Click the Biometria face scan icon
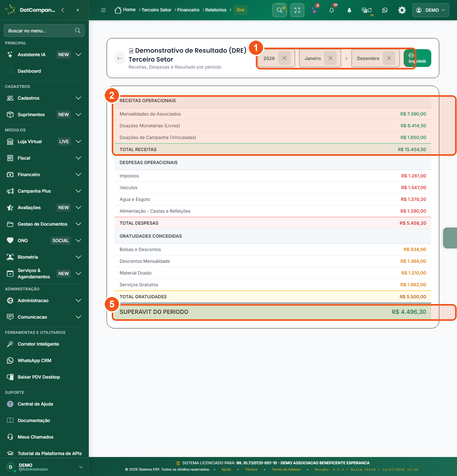457x476 pixels. (10, 257)
